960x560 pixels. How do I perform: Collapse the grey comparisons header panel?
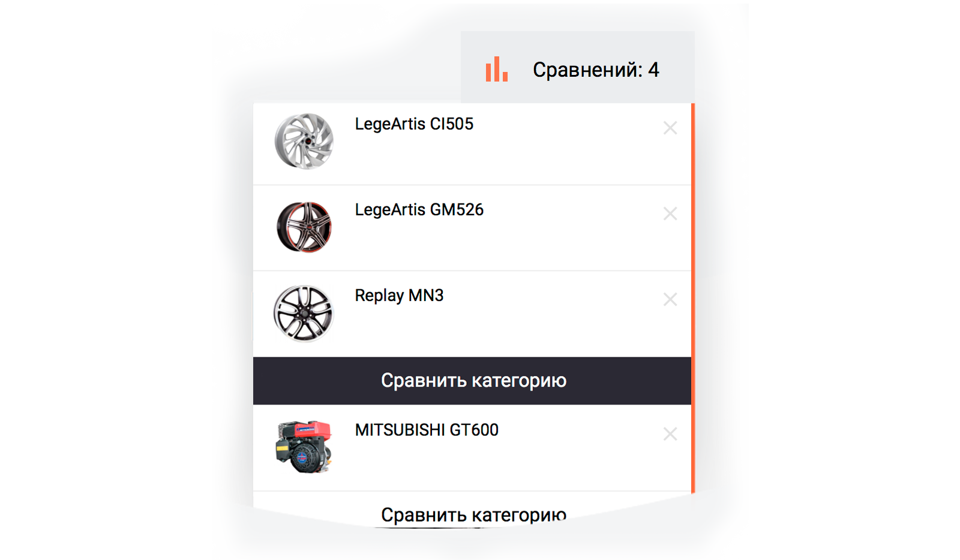point(578,67)
